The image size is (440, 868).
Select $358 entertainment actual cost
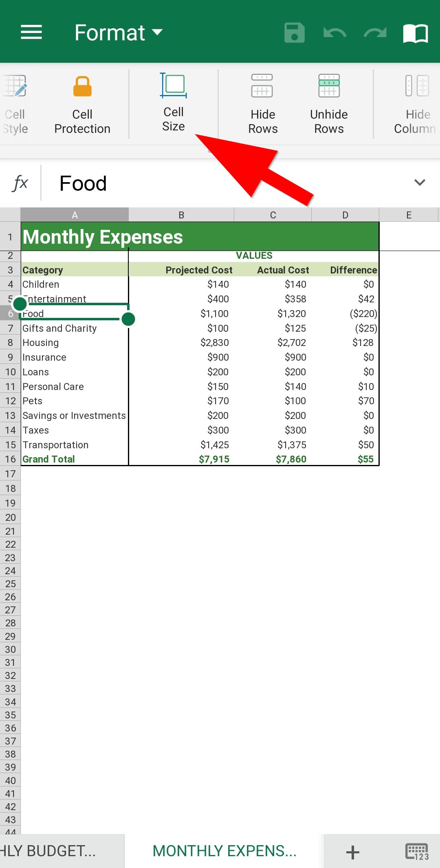coord(273,299)
